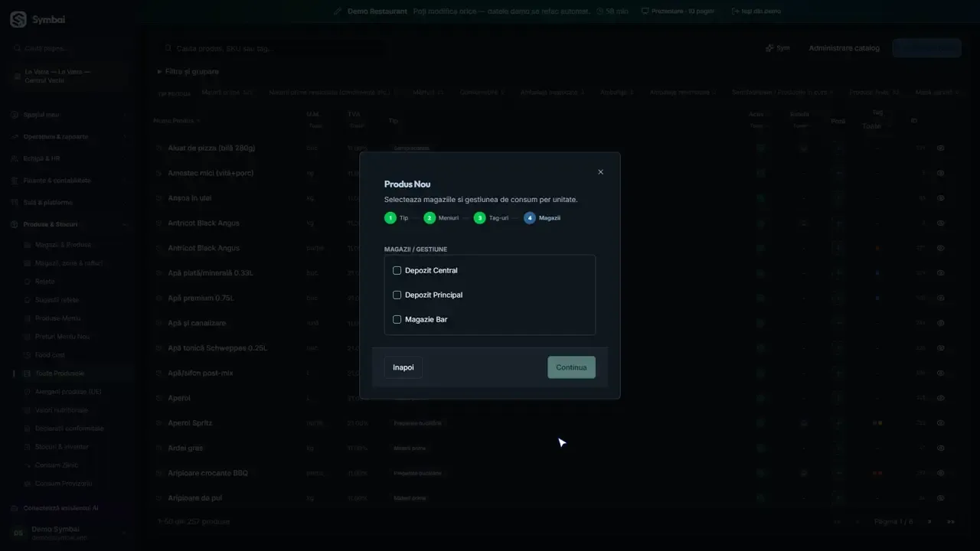The image size is (980, 551).
Task: Click the Continua button
Action: coord(571,367)
